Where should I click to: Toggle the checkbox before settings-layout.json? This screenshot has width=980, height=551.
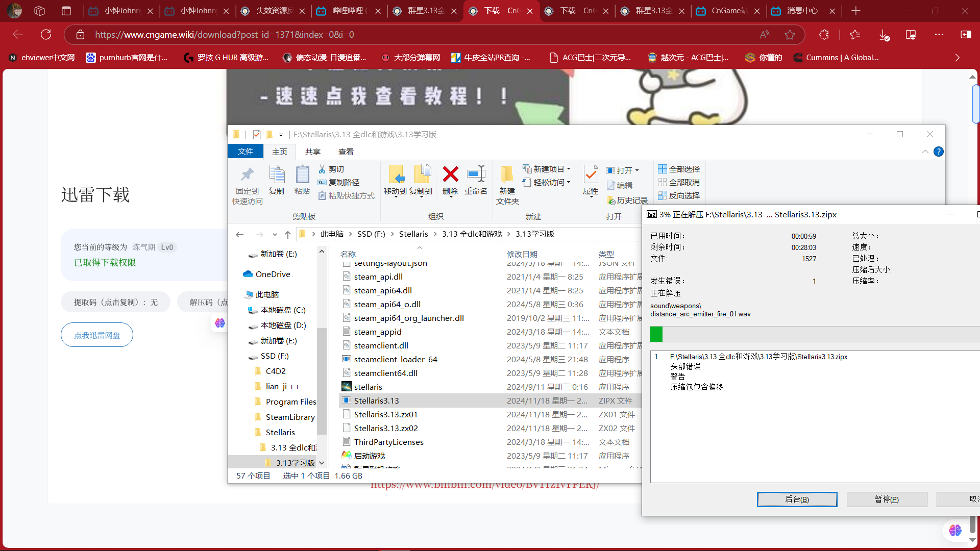coord(347,264)
